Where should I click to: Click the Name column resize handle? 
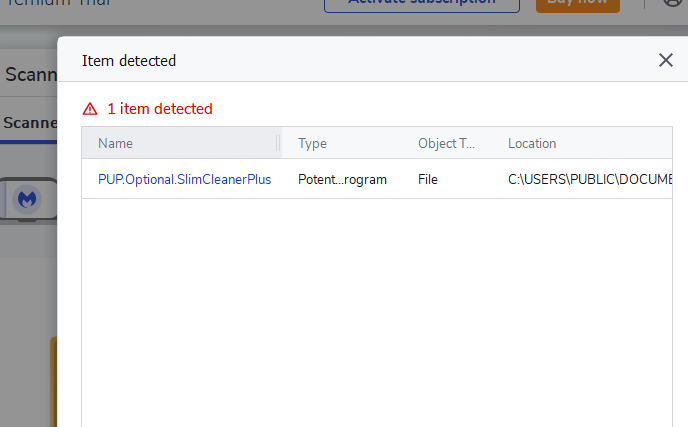[278, 143]
